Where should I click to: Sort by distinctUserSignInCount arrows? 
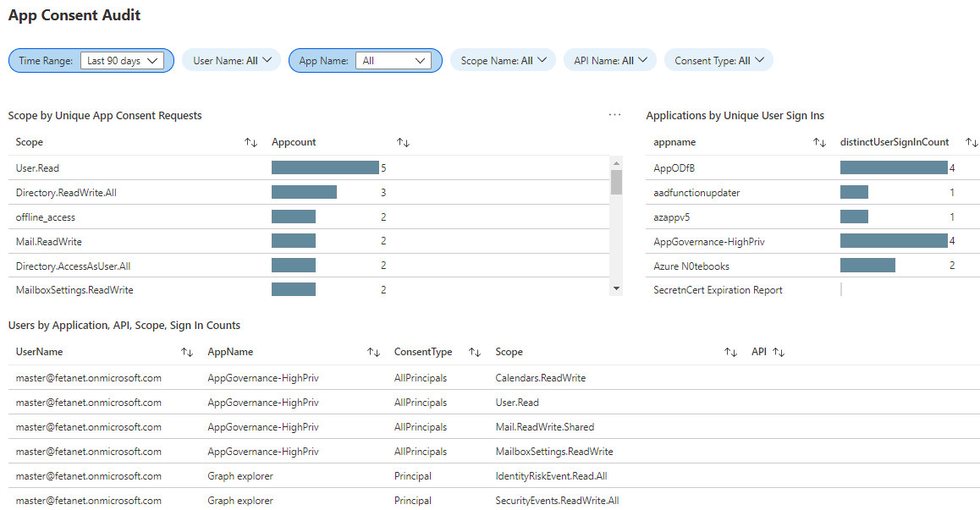coord(972,142)
